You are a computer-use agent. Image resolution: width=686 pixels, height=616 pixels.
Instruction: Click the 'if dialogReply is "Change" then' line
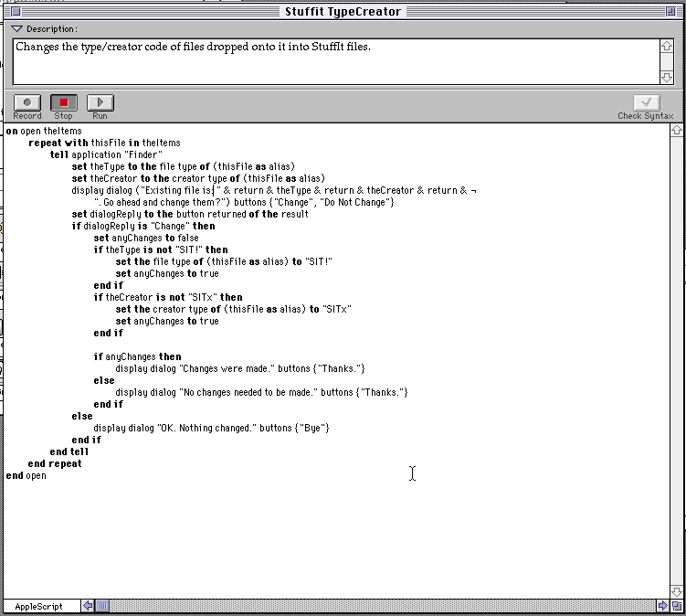click(x=143, y=226)
